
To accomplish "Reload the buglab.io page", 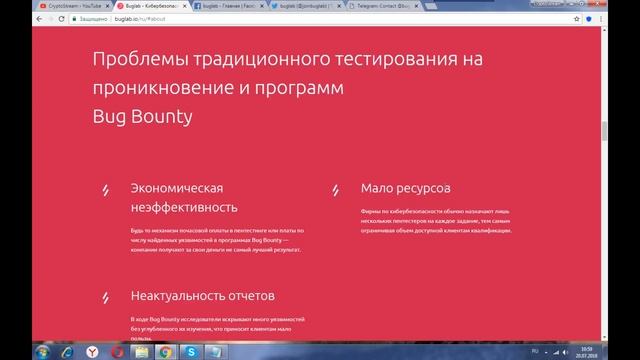I will point(62,19).
